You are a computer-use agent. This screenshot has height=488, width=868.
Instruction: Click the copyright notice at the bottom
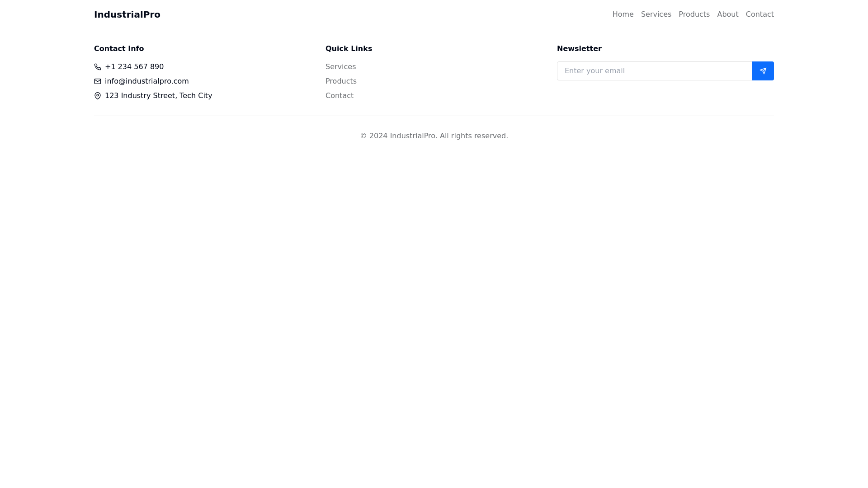pyautogui.click(x=434, y=136)
